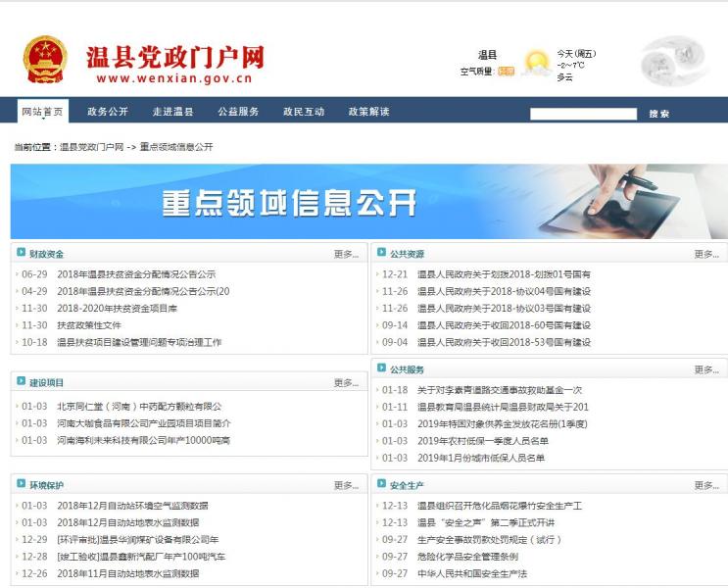Click the cloudy weather icon
The height and width of the screenshot is (588, 728).
(535, 64)
